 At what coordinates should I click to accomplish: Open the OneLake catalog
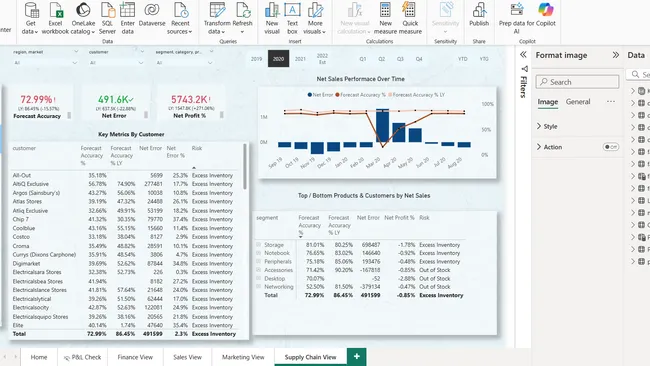[x=83, y=19]
